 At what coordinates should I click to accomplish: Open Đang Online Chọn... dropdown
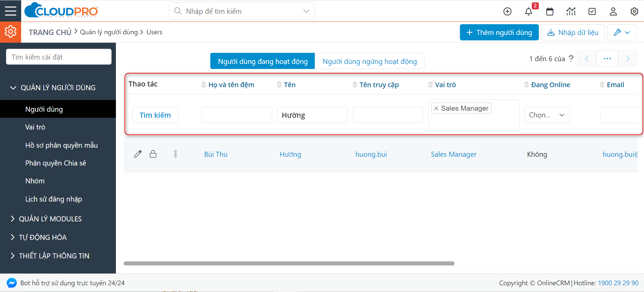pos(547,115)
